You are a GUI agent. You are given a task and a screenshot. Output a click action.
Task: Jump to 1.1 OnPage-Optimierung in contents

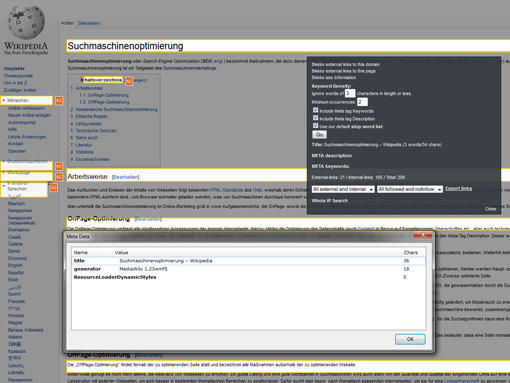click(x=104, y=95)
